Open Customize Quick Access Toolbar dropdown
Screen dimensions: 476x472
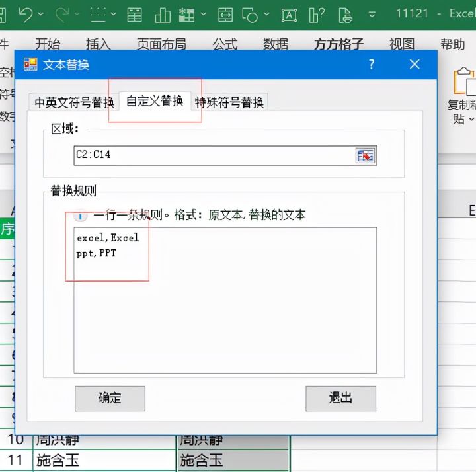click(372, 15)
